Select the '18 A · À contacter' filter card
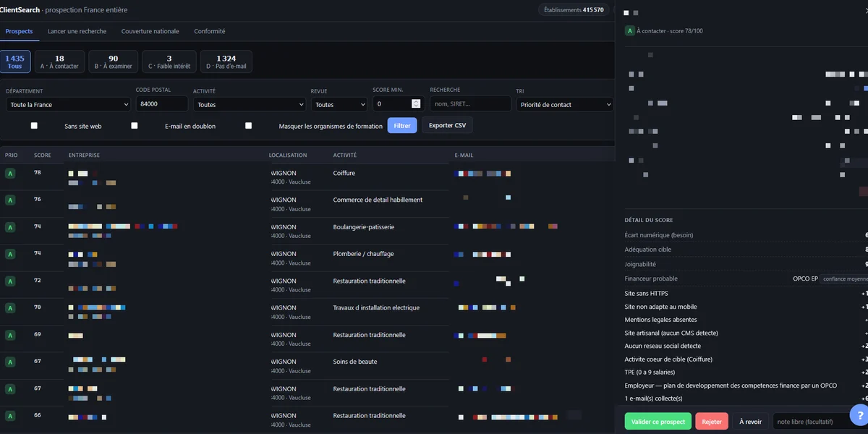868x434 pixels. pyautogui.click(x=59, y=61)
